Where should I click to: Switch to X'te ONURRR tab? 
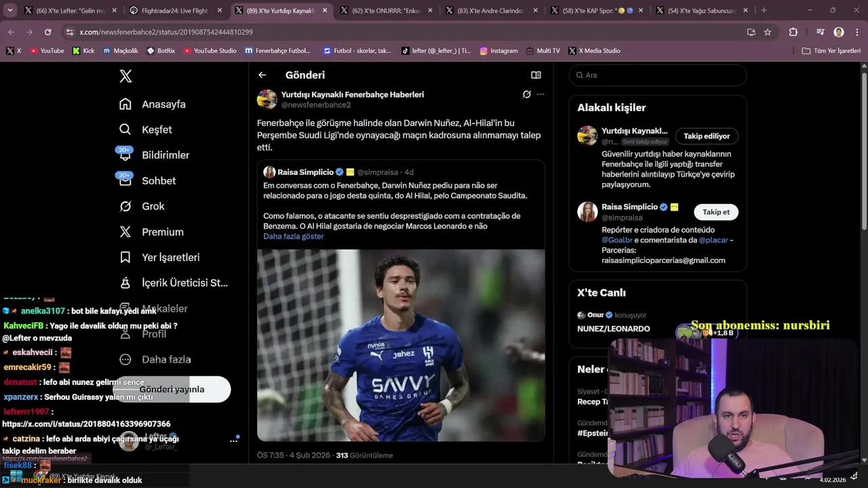tap(384, 11)
